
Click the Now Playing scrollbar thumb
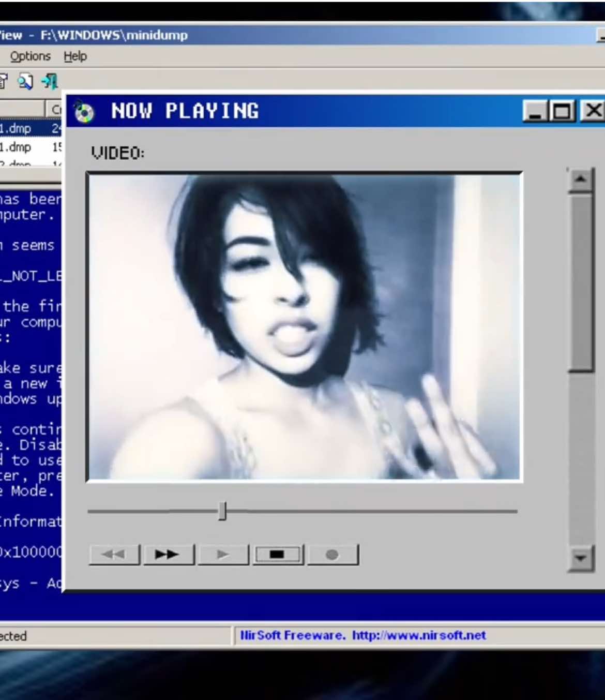580,282
